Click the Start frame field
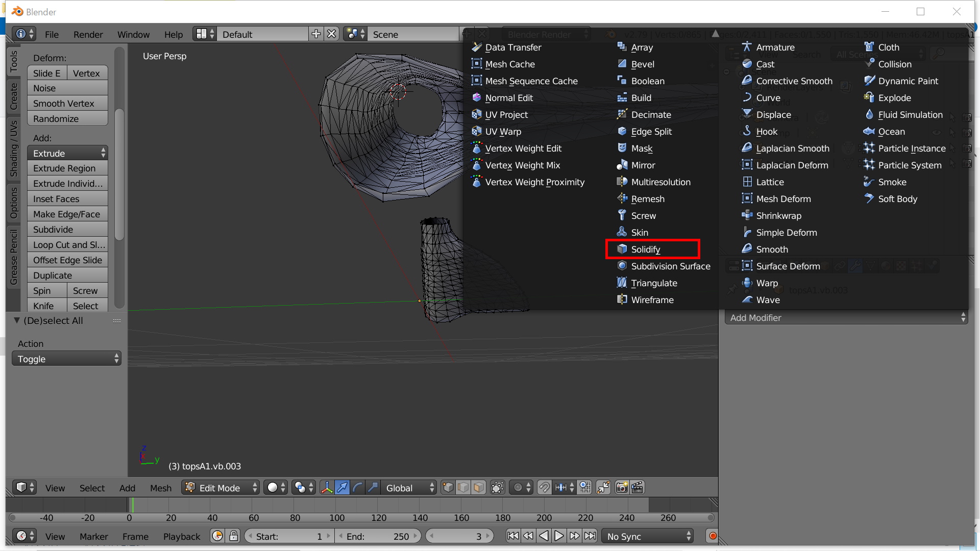The width and height of the screenshot is (980, 551). point(289,536)
